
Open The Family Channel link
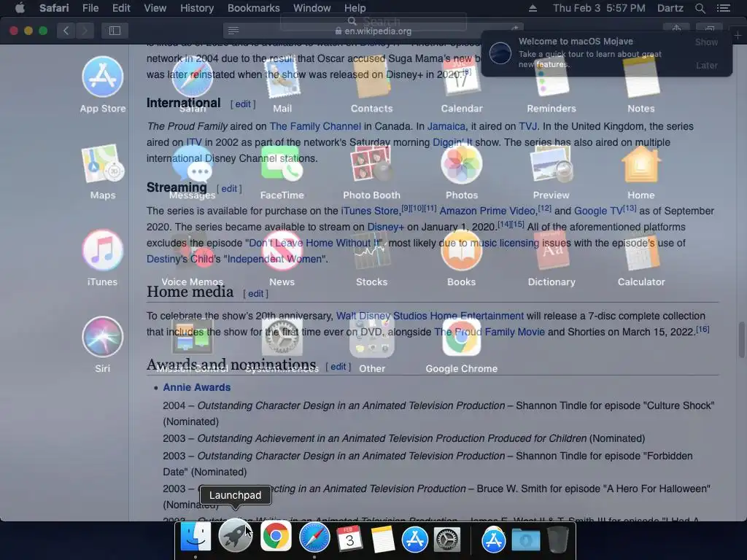tap(315, 126)
